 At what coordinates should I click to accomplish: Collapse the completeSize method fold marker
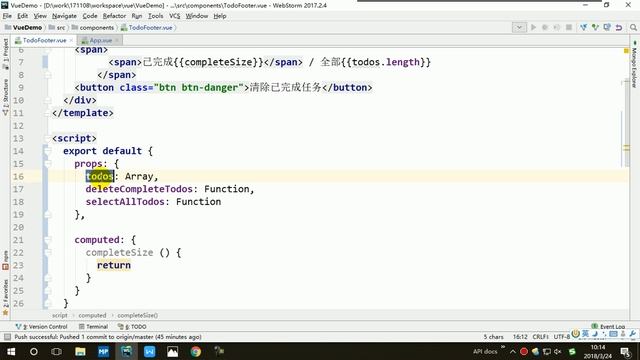pos(47,253)
